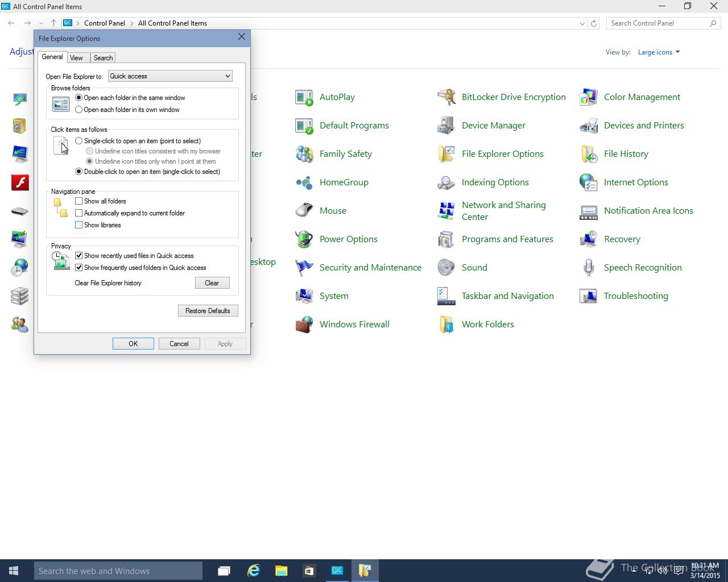Switch to the General tab

[52, 57]
